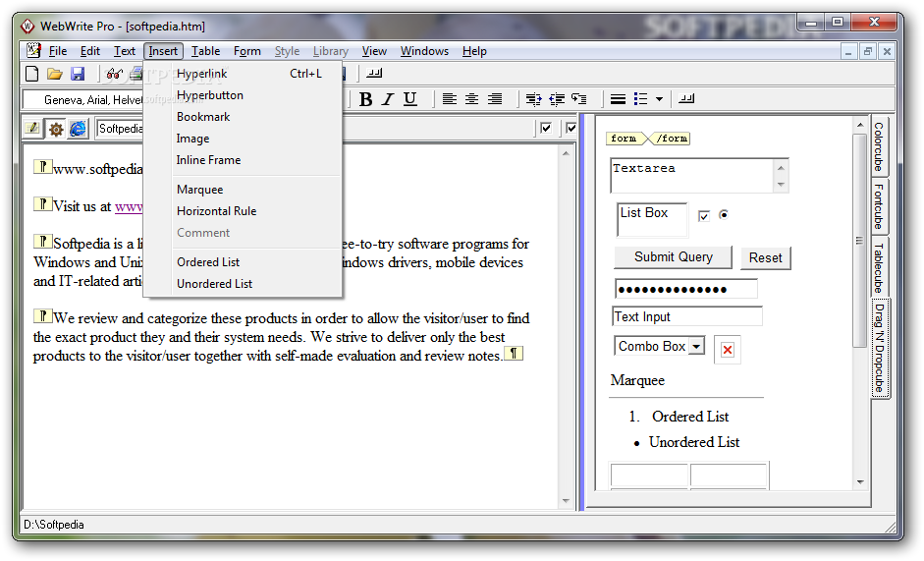
Task: Click the Dropcube panel vertical scrollbar thumb
Action: click(x=859, y=241)
